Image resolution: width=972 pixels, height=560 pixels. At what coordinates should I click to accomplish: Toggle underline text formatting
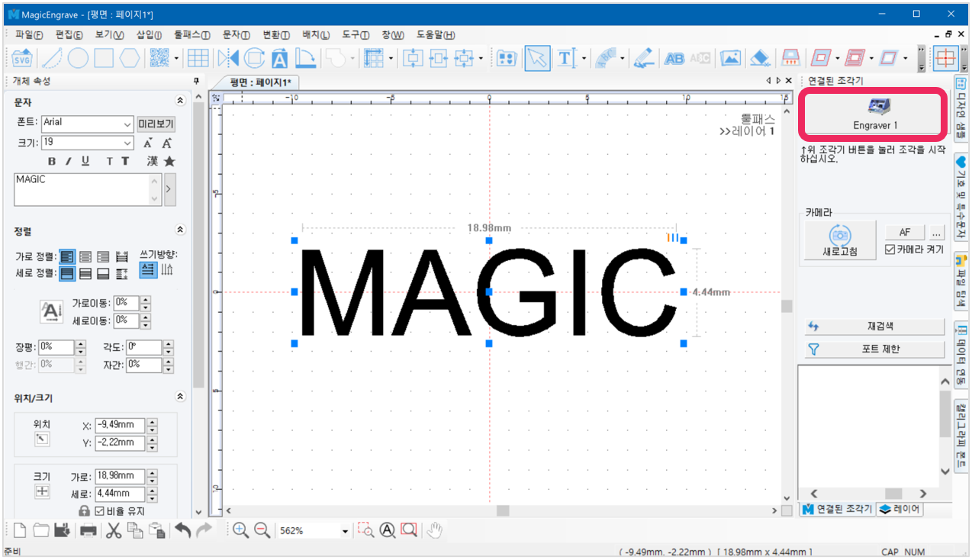coord(85,161)
